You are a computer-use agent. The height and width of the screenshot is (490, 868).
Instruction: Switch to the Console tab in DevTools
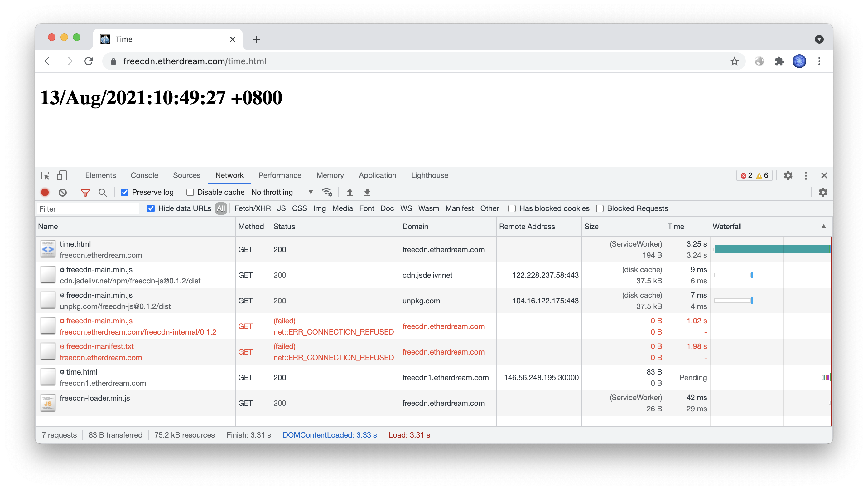coord(144,175)
